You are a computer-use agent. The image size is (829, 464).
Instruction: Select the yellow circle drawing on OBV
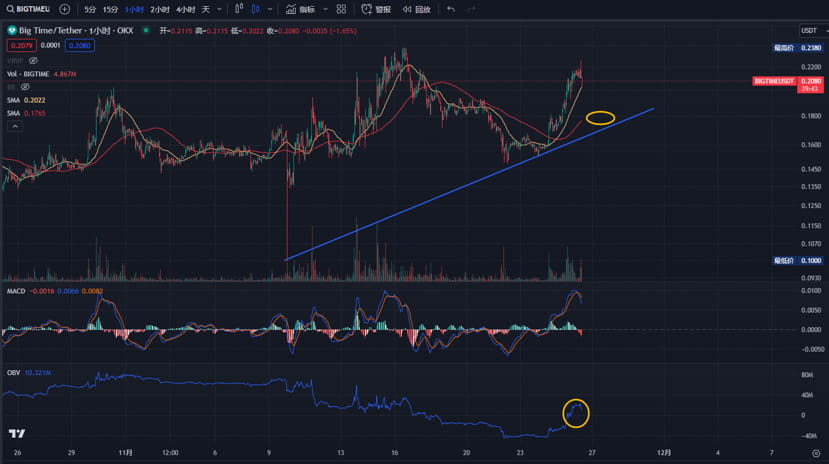pyautogui.click(x=576, y=413)
